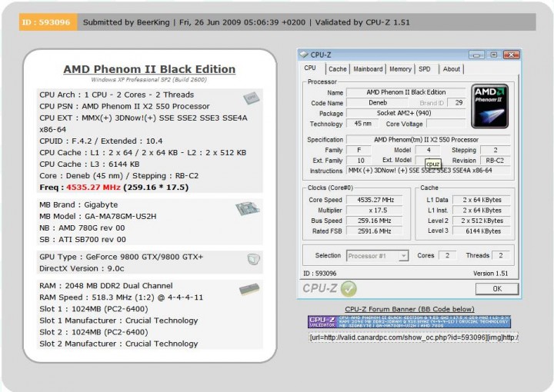Click the AMD Phenom II Black Edition heading
This screenshot has width=554, height=392.
(x=149, y=69)
